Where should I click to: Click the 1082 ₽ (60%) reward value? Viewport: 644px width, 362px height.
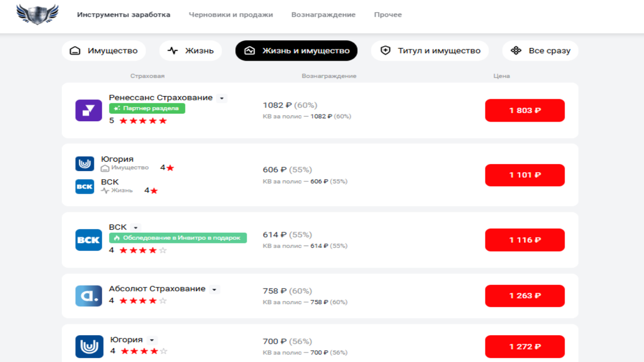tap(290, 105)
